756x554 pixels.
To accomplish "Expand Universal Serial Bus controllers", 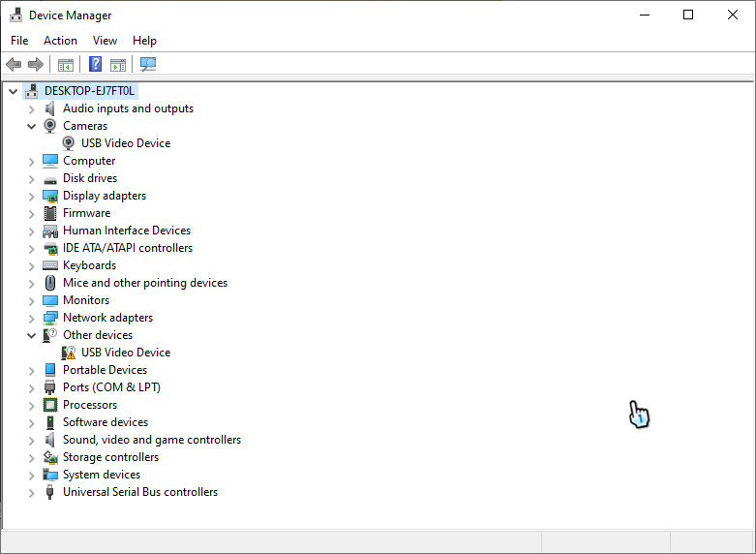I will (31, 493).
